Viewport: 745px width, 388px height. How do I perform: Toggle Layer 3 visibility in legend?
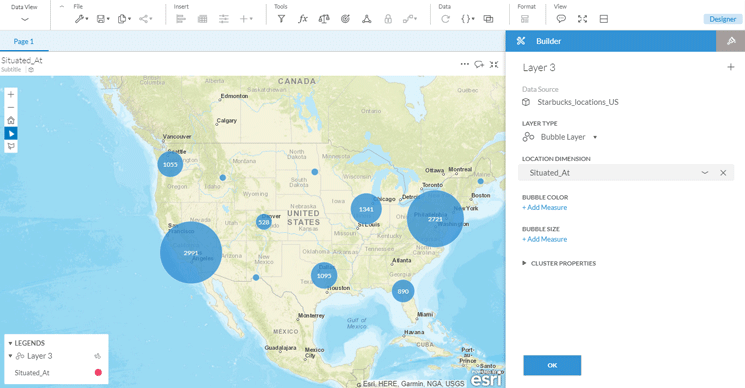click(97, 356)
